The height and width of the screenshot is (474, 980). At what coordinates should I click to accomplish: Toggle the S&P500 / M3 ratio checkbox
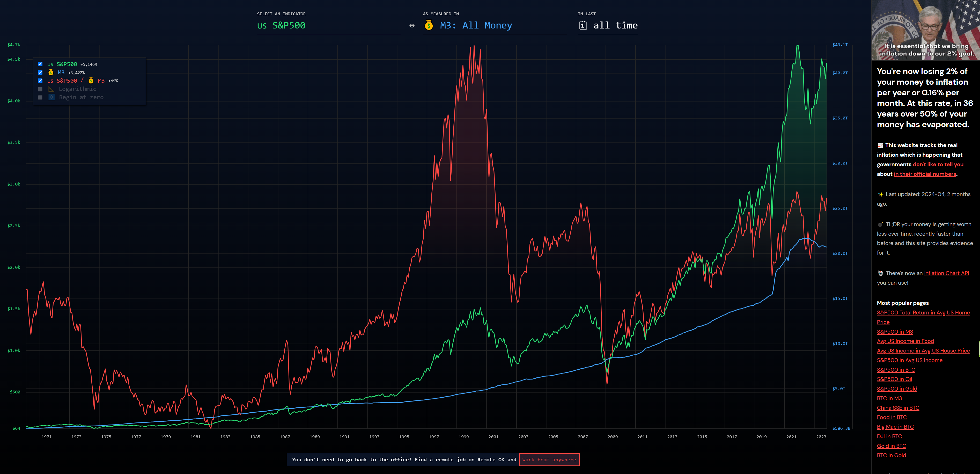point(40,81)
